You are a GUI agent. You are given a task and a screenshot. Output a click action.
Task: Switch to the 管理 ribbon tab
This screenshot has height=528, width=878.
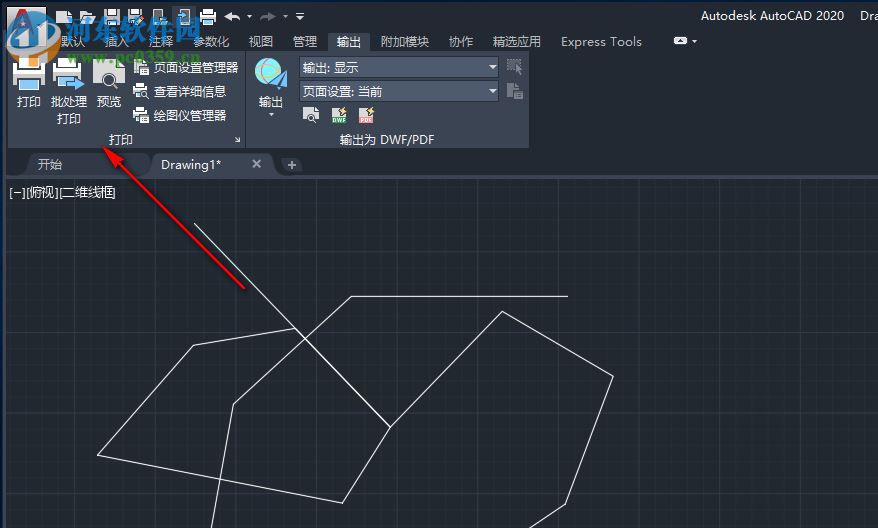click(305, 41)
